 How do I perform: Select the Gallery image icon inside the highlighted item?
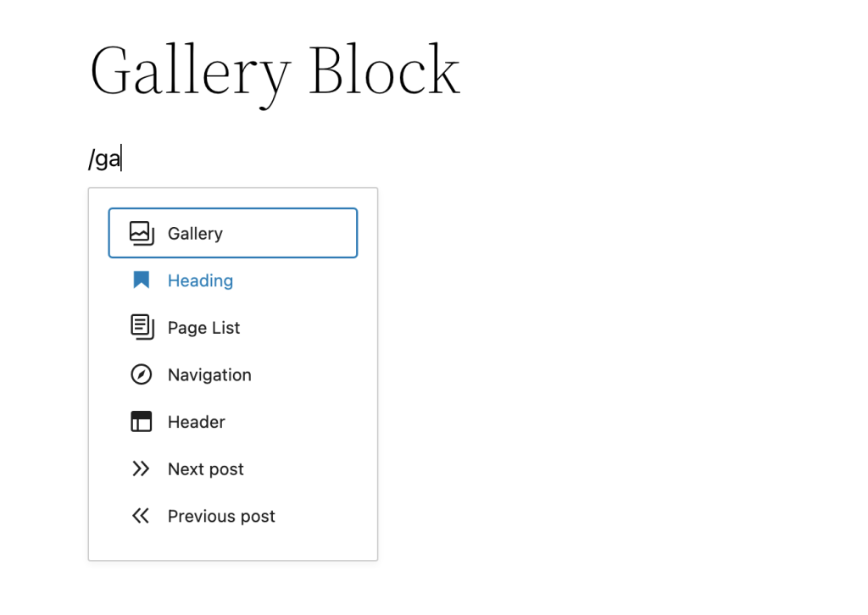click(141, 233)
